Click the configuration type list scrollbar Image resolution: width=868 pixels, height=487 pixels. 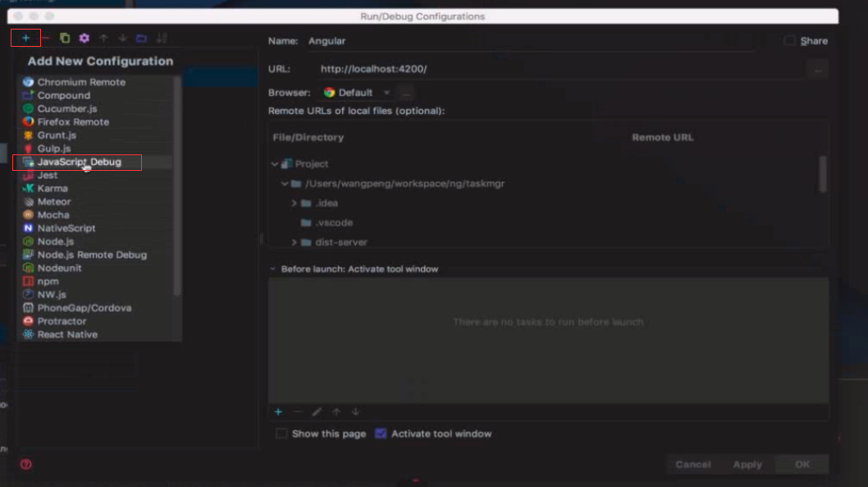click(177, 186)
